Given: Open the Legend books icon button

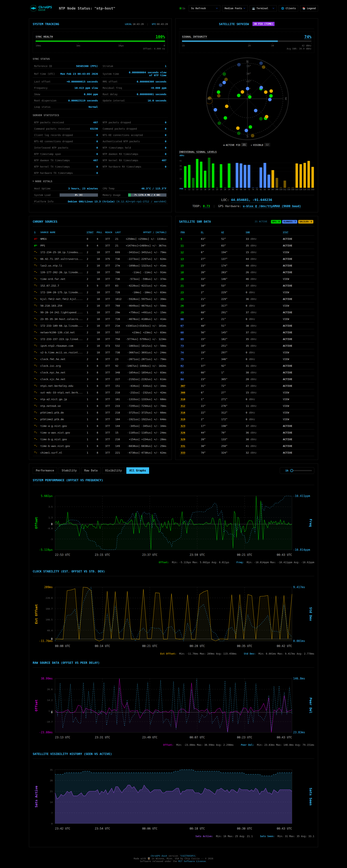Looking at the screenshot, I should coord(304,8).
